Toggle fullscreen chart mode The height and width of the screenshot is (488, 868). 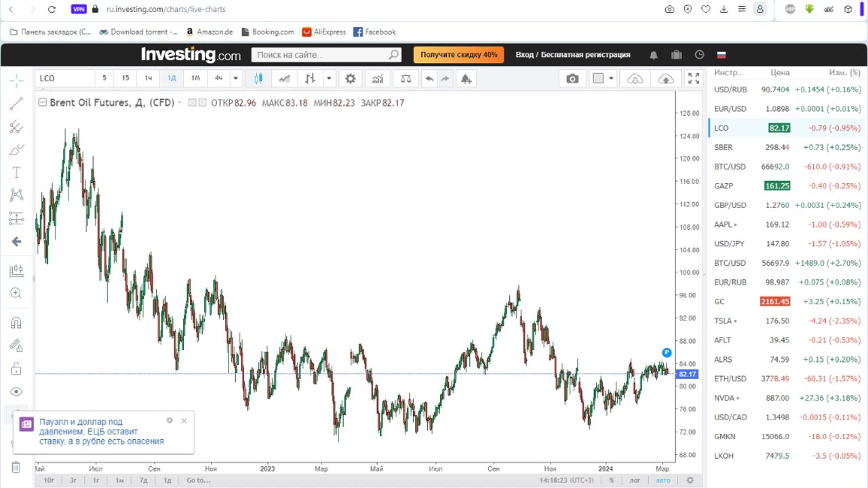tap(694, 79)
